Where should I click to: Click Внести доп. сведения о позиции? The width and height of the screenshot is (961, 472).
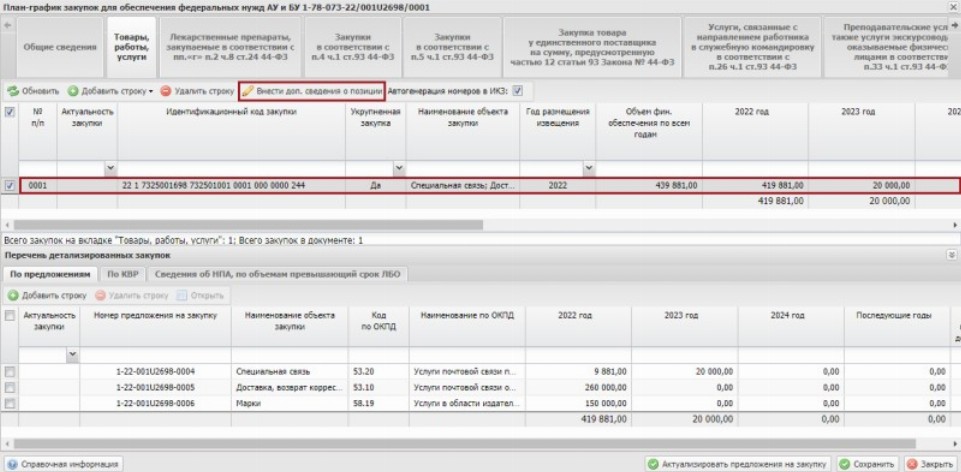pyautogui.click(x=311, y=91)
